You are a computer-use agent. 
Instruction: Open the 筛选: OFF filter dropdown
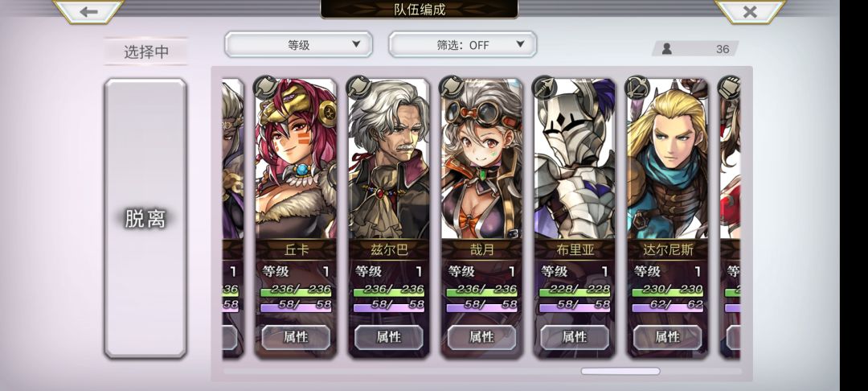462,45
